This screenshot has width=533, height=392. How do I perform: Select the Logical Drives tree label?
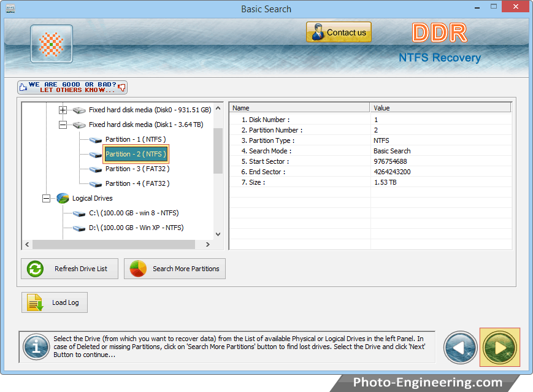click(x=93, y=198)
